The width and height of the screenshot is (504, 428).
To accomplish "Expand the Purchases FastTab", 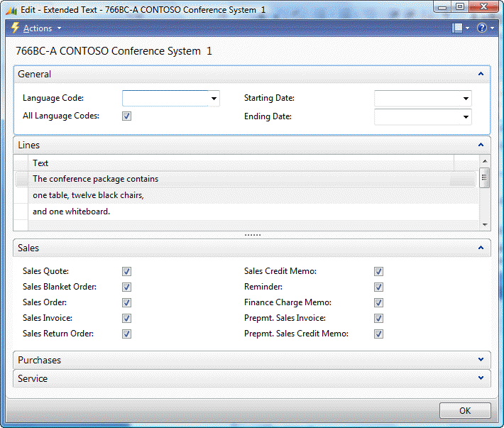I will pos(481,359).
